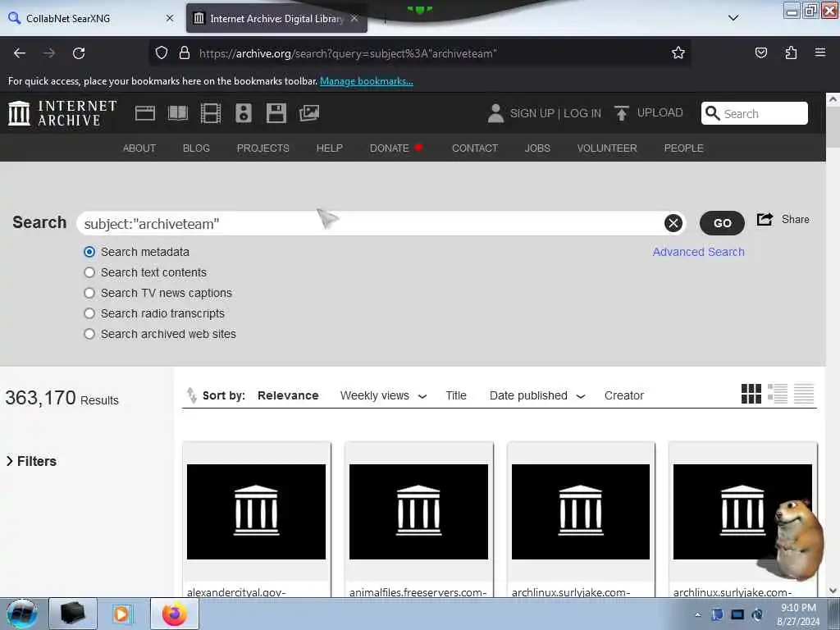Sort results by Title
Image resolution: width=840 pixels, height=630 pixels.
456,395
